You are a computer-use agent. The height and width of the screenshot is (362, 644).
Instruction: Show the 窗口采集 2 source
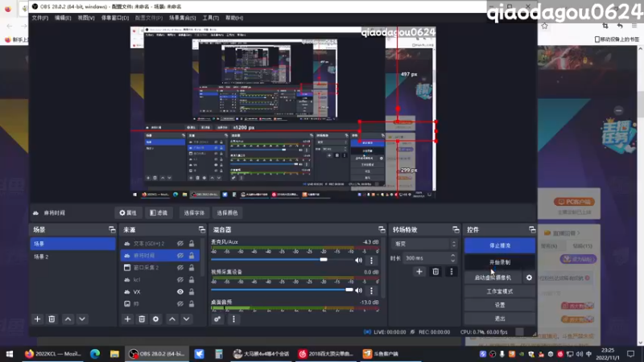(180, 268)
